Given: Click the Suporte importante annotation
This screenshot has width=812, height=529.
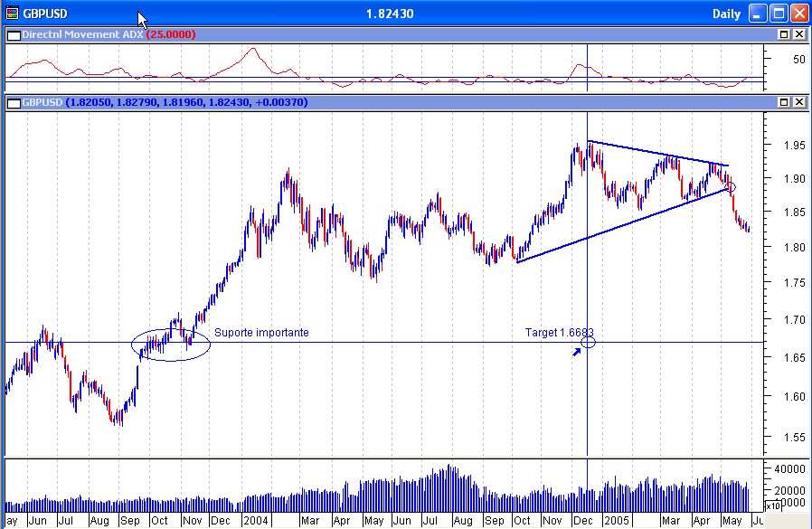Looking at the screenshot, I should 262,333.
